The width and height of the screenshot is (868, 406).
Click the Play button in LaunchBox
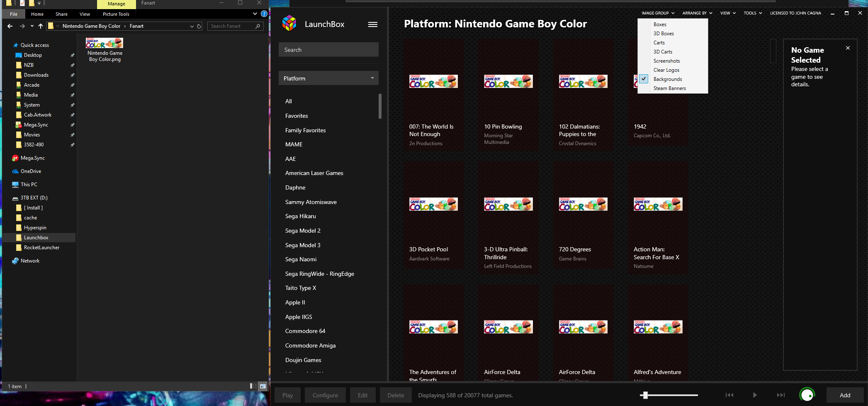[287, 395]
